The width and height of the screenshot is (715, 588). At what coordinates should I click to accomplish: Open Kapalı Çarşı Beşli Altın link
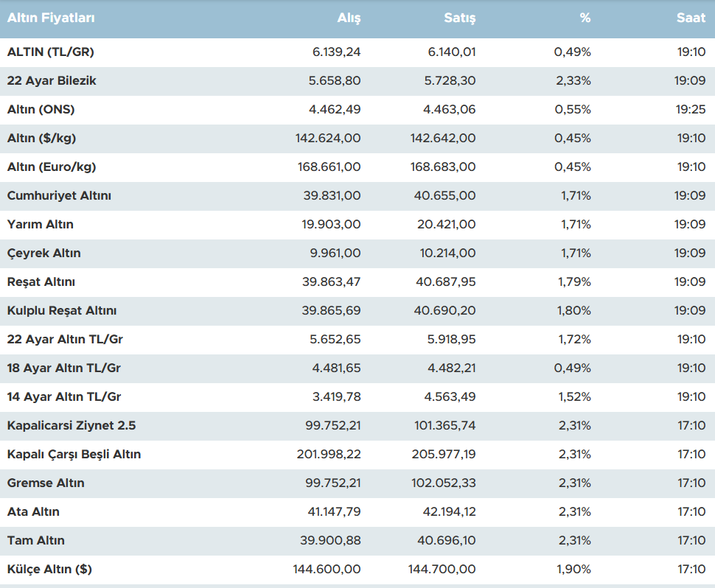[x=74, y=455]
